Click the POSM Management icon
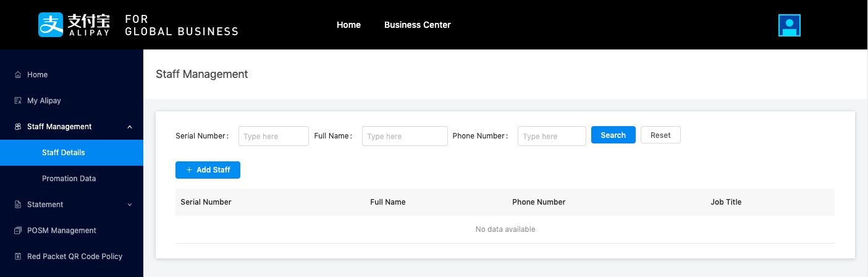 coord(18,231)
